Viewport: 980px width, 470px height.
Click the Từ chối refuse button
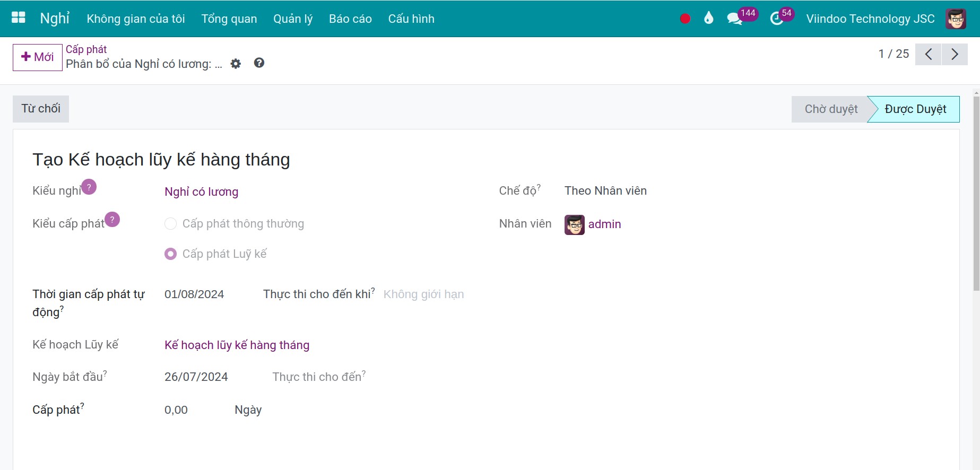(41, 109)
